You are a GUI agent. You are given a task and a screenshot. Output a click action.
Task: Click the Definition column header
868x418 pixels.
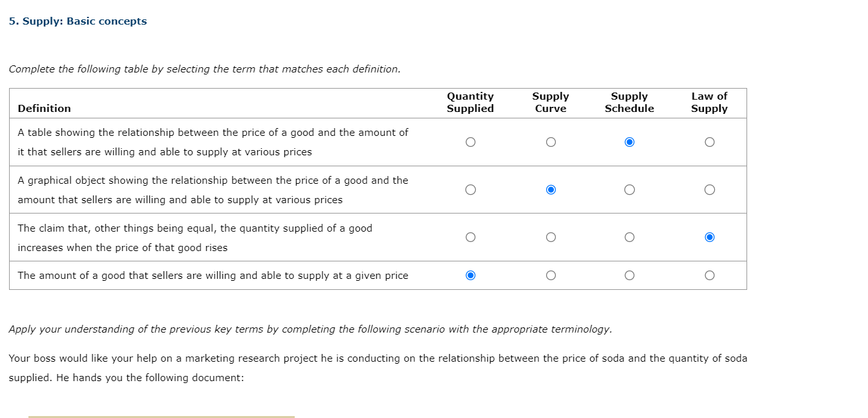point(44,108)
